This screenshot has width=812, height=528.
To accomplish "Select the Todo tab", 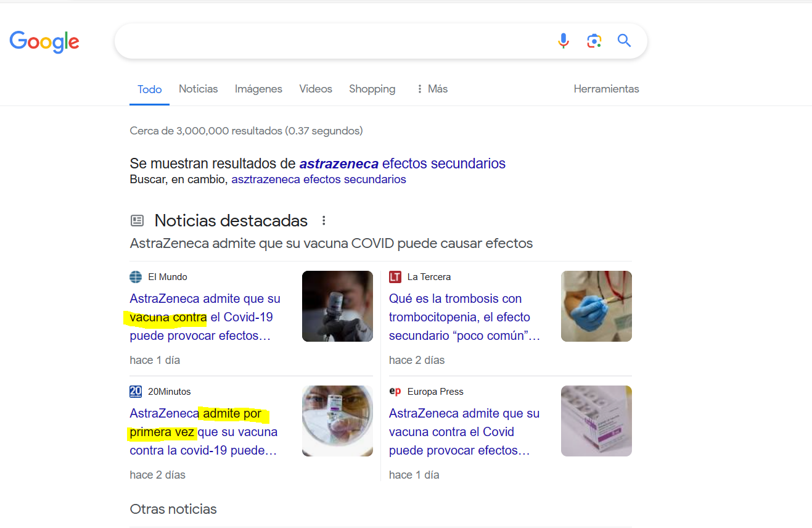I will [x=150, y=89].
